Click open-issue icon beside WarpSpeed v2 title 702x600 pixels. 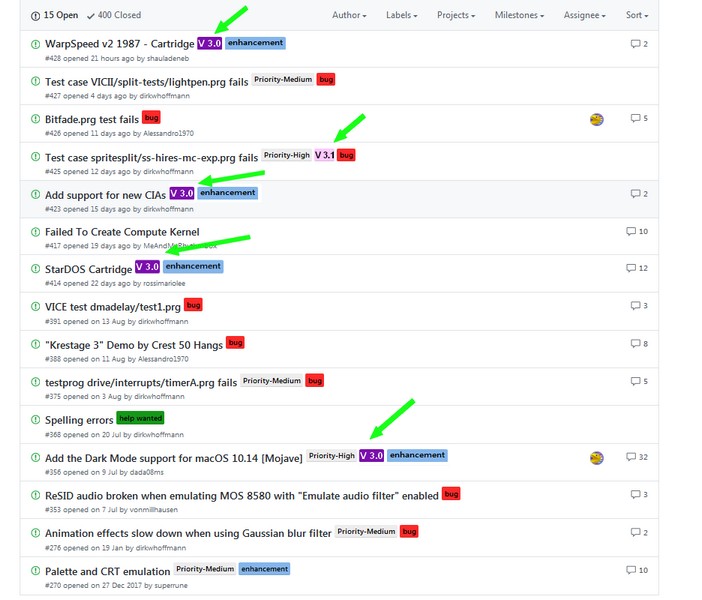[x=35, y=44]
